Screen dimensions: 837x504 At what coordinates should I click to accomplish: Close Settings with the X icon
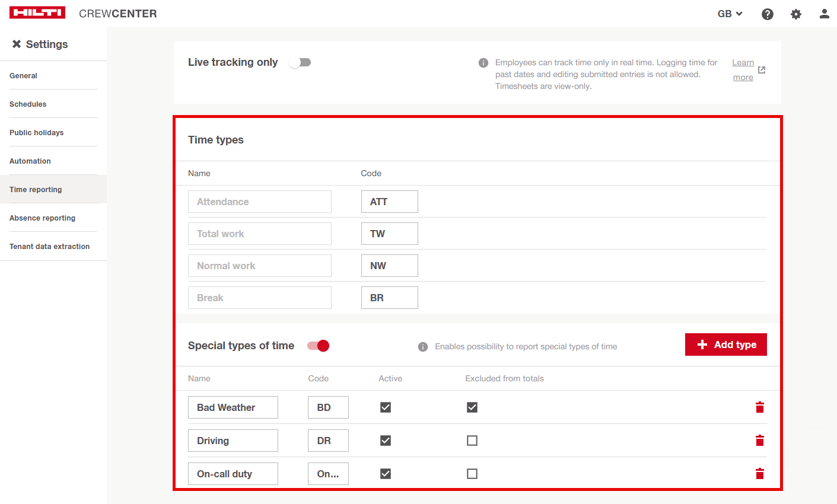[x=17, y=44]
